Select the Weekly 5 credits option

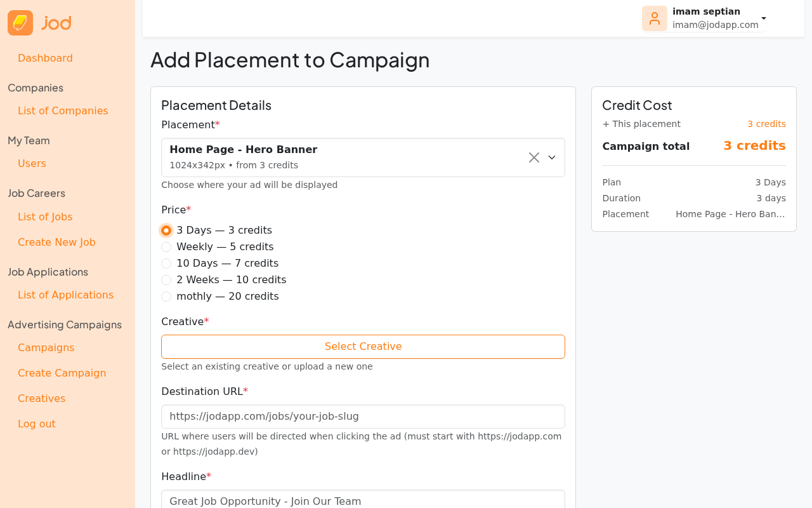(x=166, y=247)
